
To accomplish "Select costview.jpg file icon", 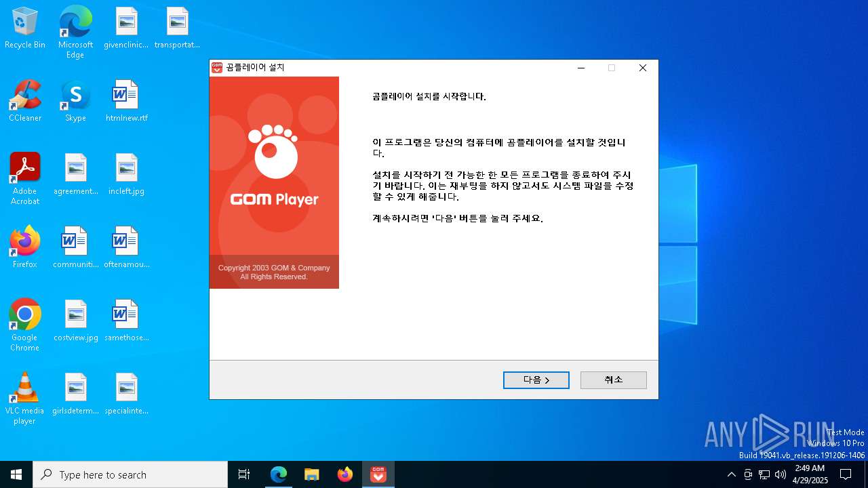I will pos(75,321).
